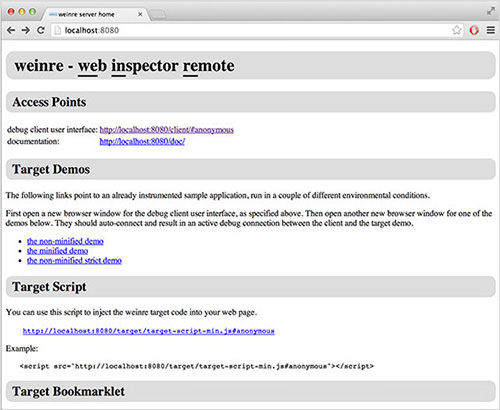Click the Target Demos heading
The image size is (500, 410).
pos(51,169)
